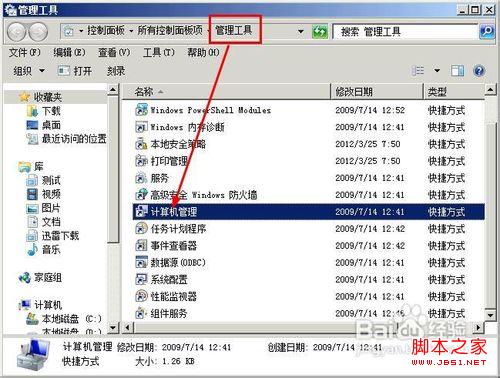Click the Forward navigation button
This screenshot has height=378, width=500.
pyautogui.click(x=38, y=32)
